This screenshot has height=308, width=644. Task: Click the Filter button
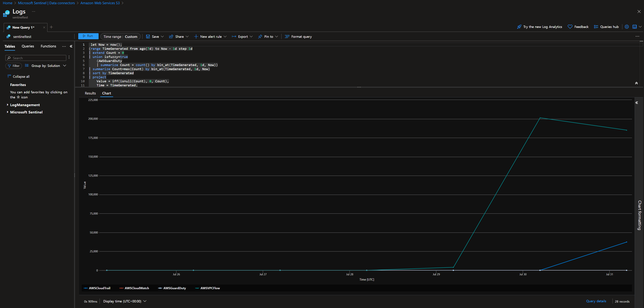pyautogui.click(x=14, y=66)
